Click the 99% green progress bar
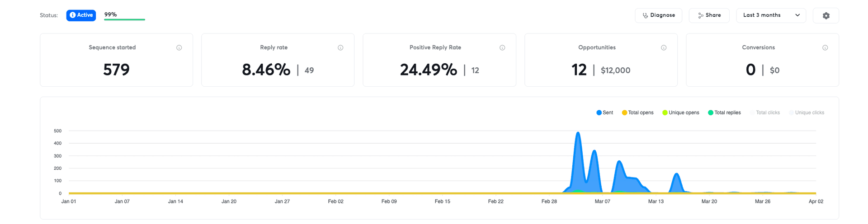 [x=124, y=19]
